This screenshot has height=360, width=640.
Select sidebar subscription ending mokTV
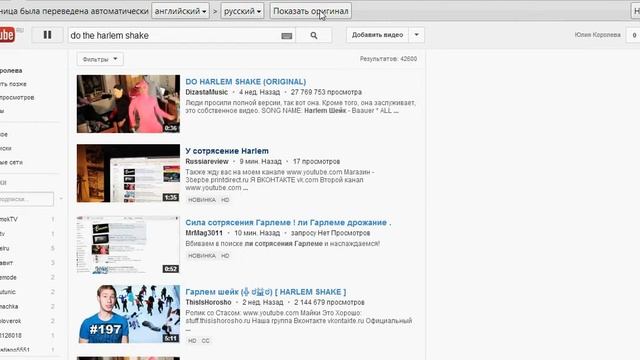point(9,220)
